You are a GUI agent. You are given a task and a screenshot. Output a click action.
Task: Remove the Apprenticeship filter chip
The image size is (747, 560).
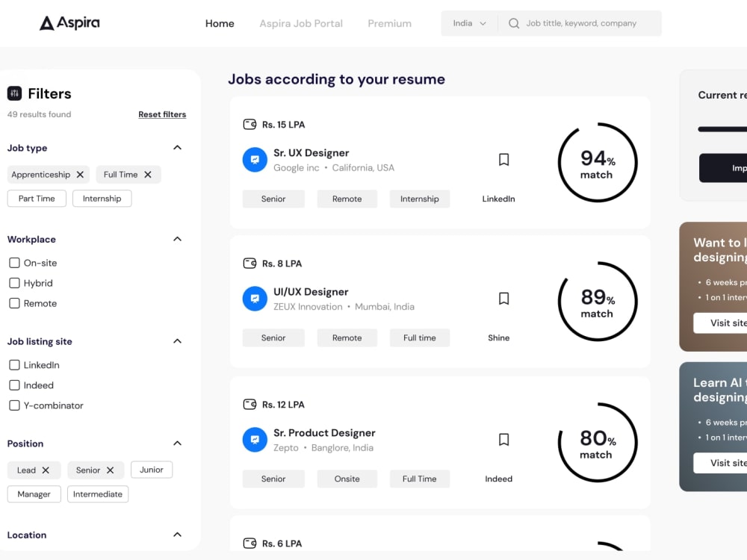(x=80, y=175)
